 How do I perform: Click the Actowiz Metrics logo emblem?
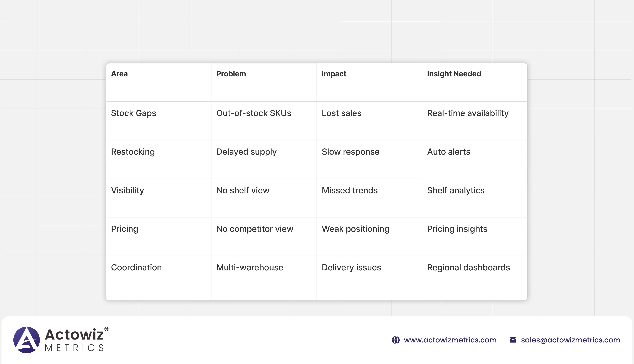(26, 340)
